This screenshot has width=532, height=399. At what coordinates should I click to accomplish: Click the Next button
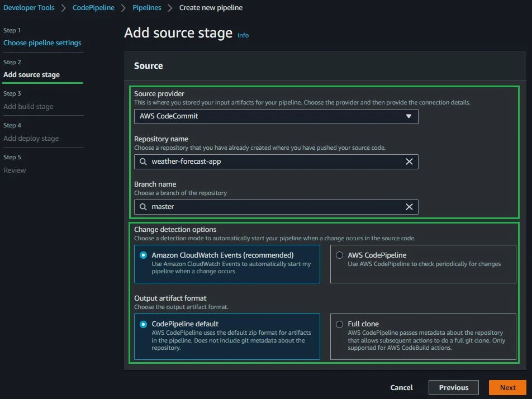[507, 387]
